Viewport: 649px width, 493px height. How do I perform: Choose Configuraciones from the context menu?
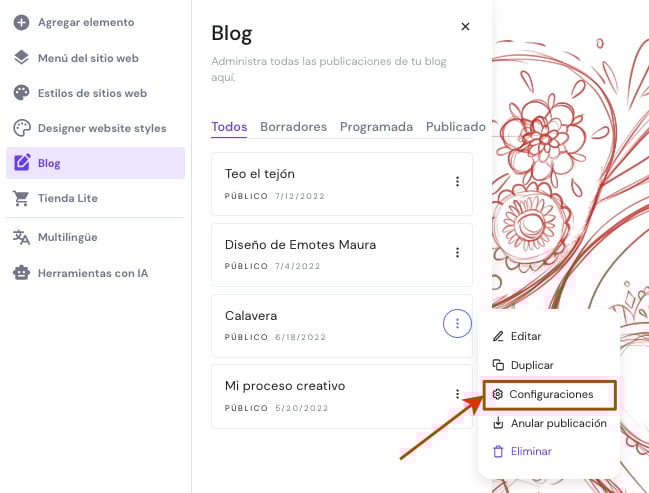tap(549, 394)
